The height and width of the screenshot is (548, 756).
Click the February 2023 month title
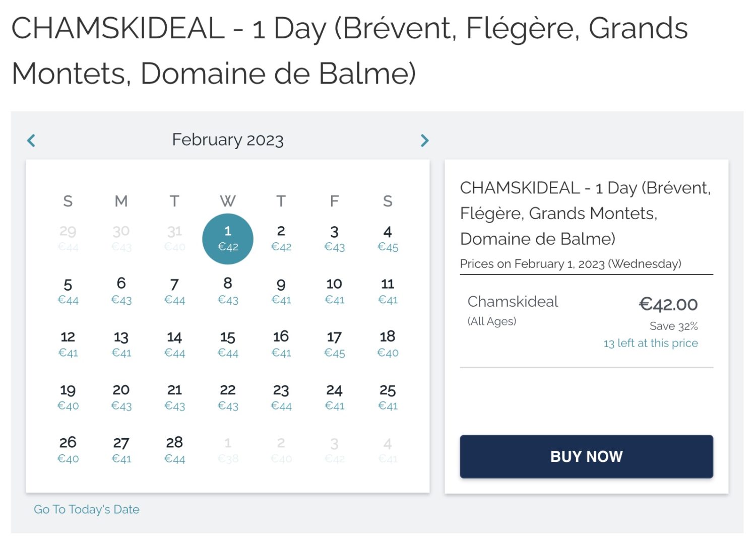pos(227,140)
